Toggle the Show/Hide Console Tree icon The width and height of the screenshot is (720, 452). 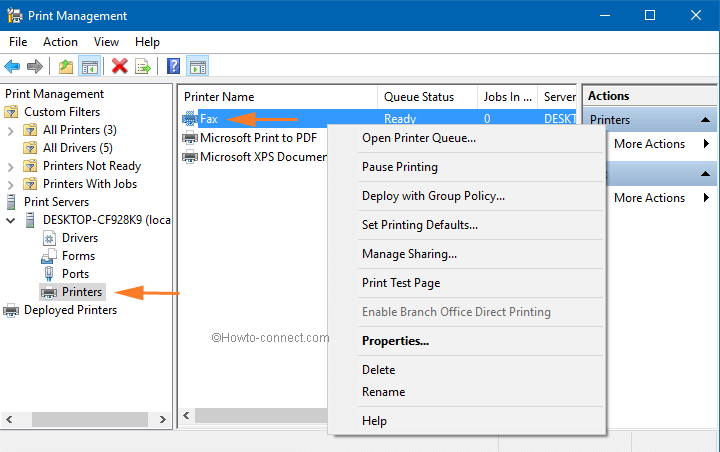coord(90,67)
